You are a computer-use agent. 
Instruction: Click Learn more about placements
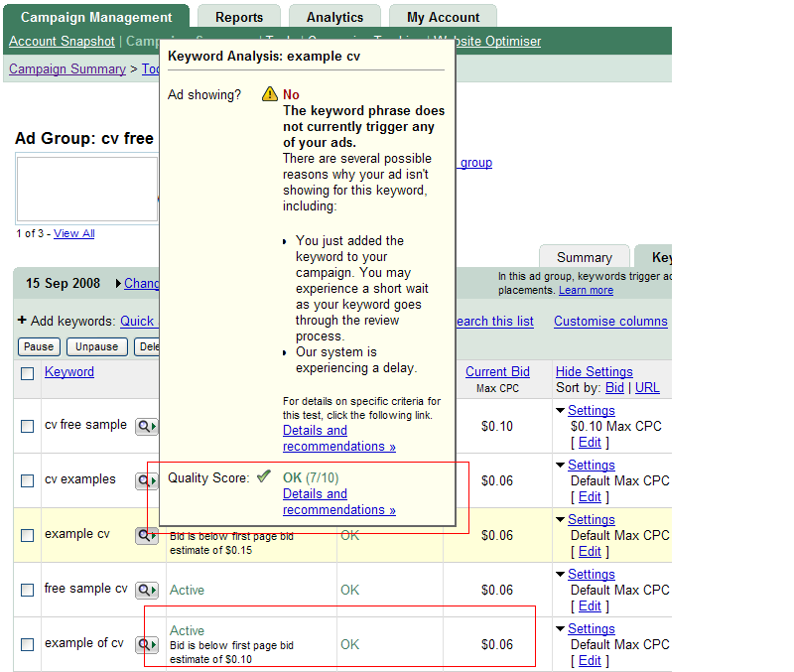(x=586, y=290)
